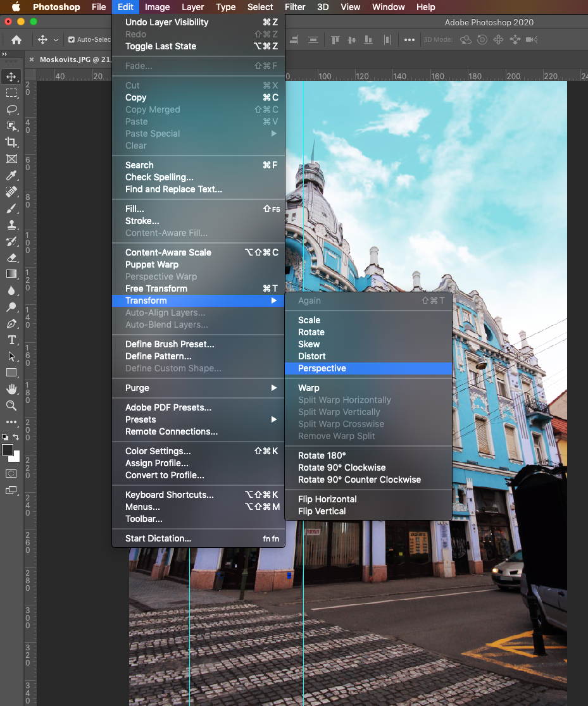Image resolution: width=588 pixels, height=706 pixels.
Task: Reset default foreground and background colors
Action: coord(5,437)
